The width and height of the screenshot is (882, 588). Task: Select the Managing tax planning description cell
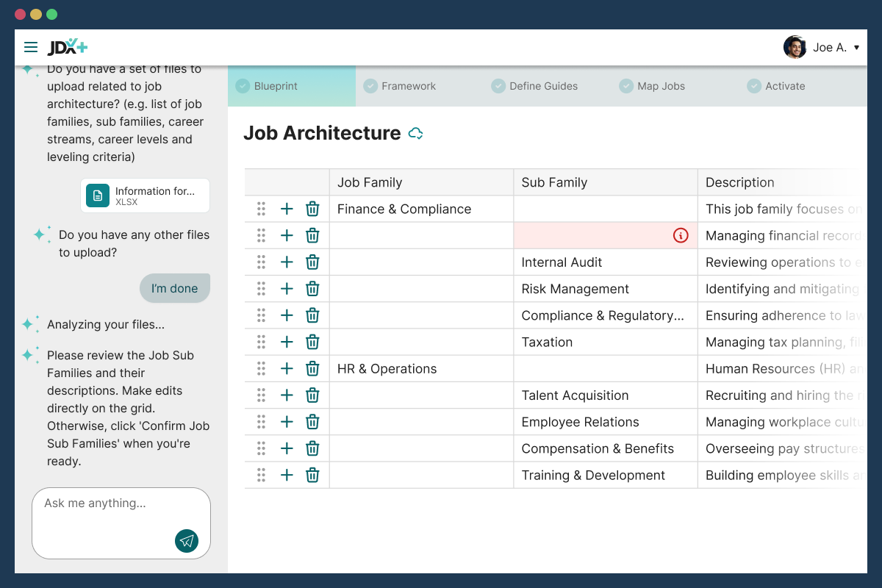coord(781,342)
